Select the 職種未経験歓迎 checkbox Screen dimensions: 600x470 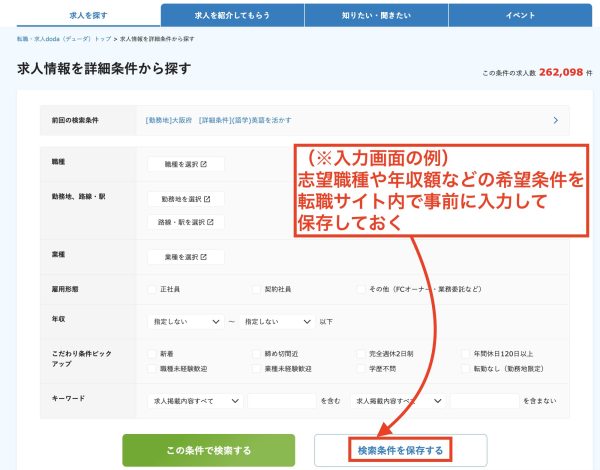point(152,369)
